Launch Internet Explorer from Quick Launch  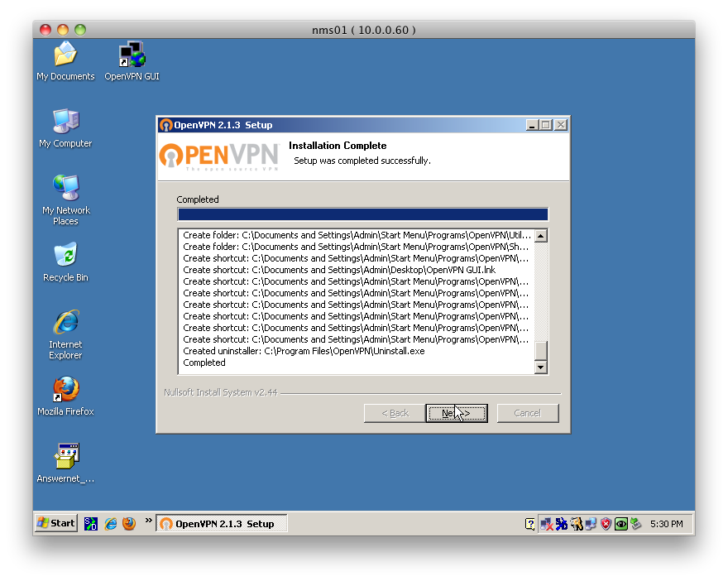click(111, 524)
